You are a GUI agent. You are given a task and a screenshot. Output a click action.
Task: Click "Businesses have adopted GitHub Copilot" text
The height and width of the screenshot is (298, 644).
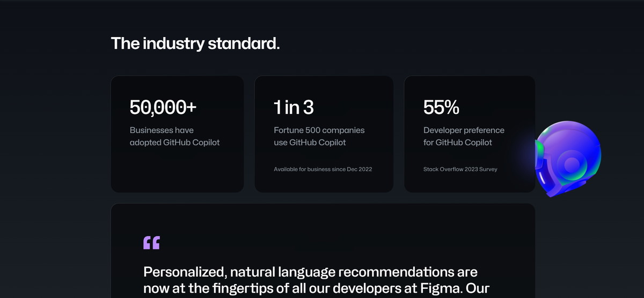point(175,136)
